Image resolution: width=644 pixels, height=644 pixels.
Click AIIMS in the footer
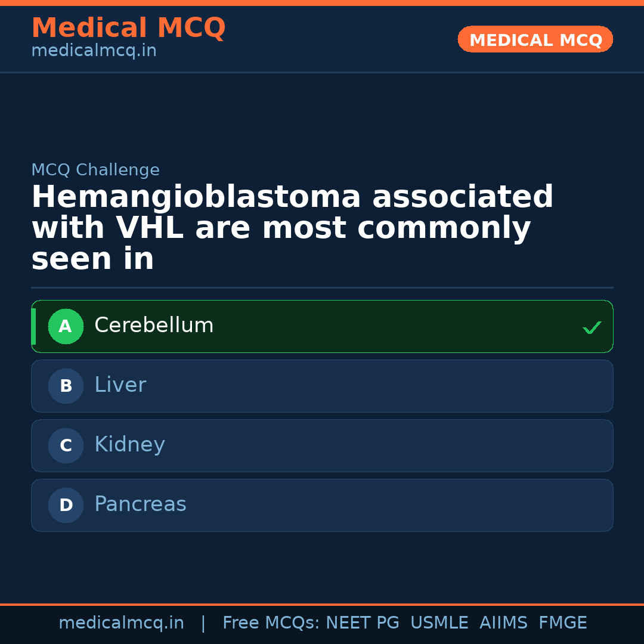(x=503, y=623)
